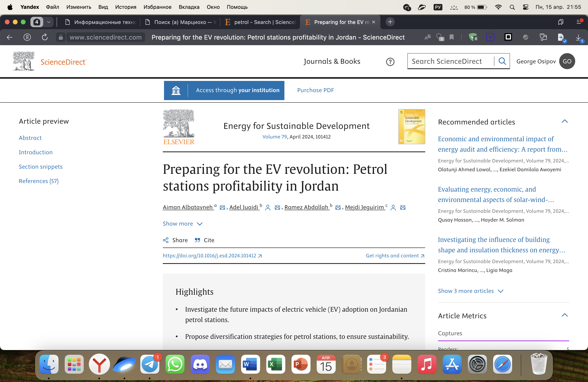Open the Volume 79 link
This screenshot has width=588, height=382.
click(274, 137)
